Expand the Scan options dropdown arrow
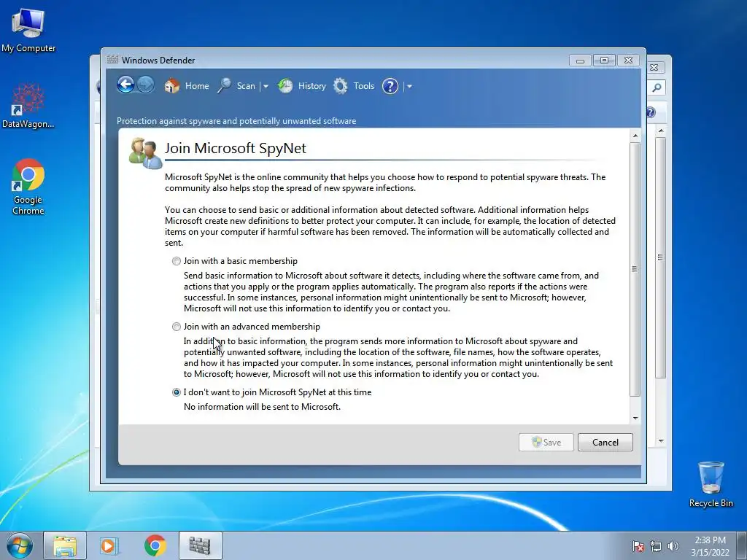This screenshot has width=747, height=560. [x=266, y=86]
